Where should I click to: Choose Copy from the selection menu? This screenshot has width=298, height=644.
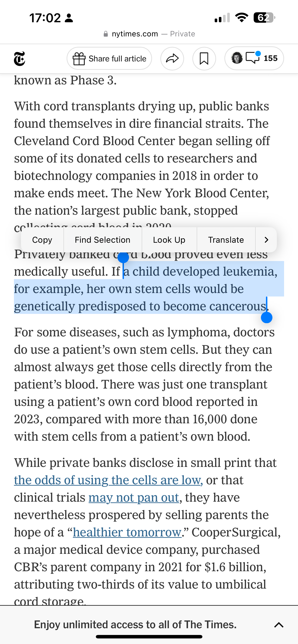(x=42, y=240)
